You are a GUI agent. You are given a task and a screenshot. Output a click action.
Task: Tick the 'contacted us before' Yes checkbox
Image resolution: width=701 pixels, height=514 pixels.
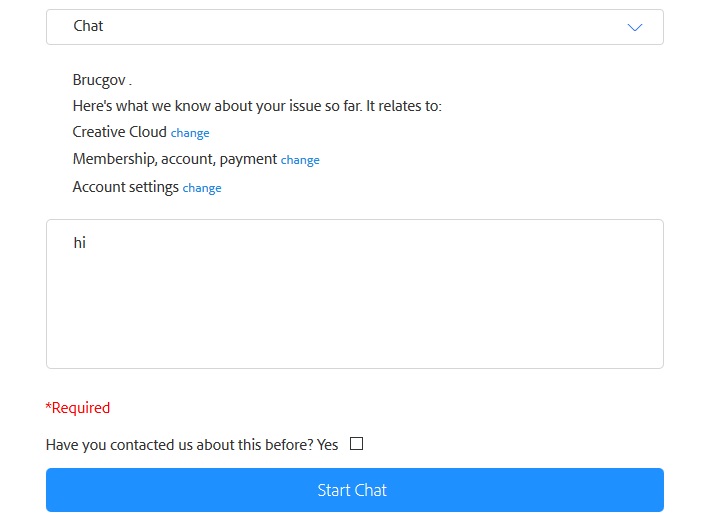(356, 444)
